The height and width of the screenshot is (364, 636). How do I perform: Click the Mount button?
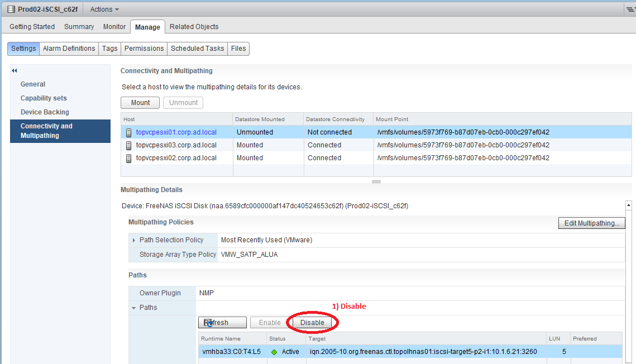click(x=140, y=102)
